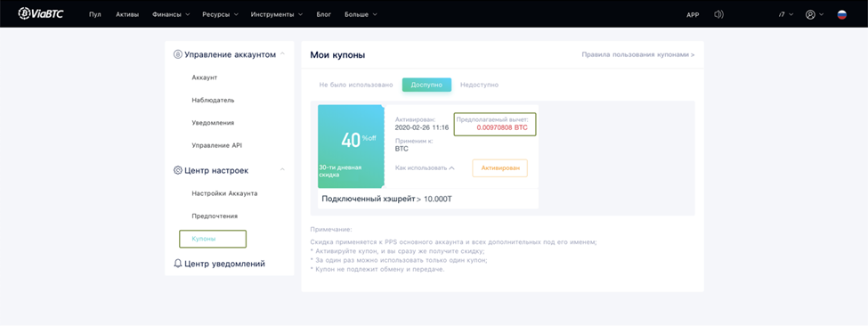The width and height of the screenshot is (868, 326).
Task: Change language via Russian flag icon
Action: click(841, 14)
